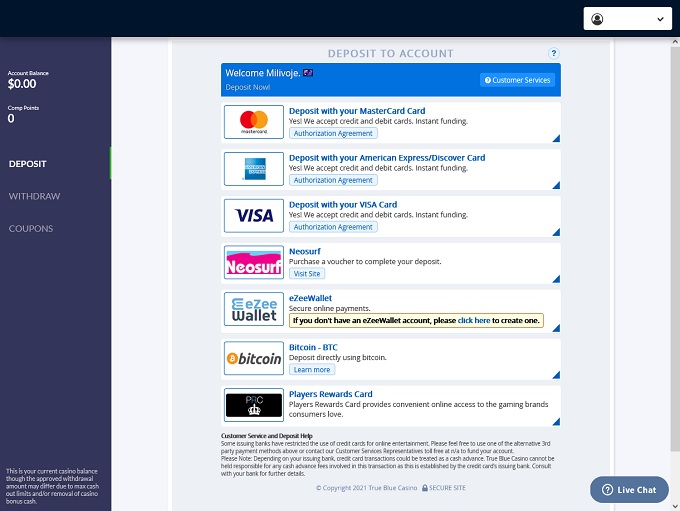Expand the Bitcoin deposit corner arrow
This screenshot has width=680, height=511.
[555, 374]
